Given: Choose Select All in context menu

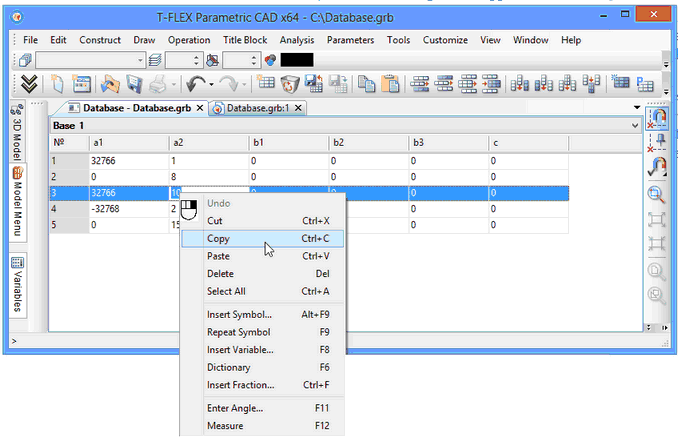Looking at the screenshot, I should click(x=262, y=291).
